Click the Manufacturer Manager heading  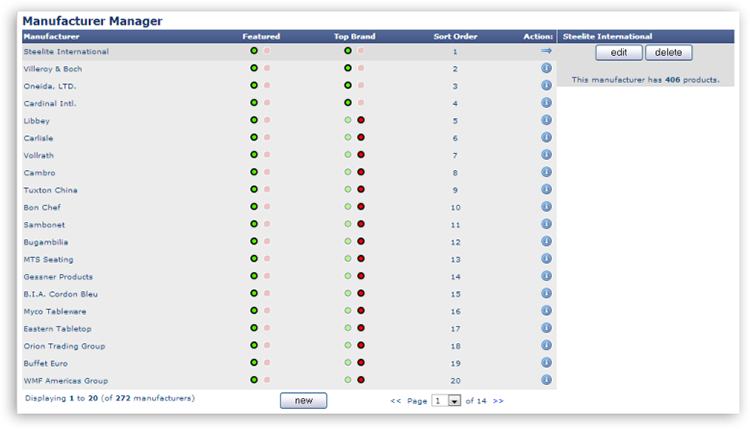[92, 21]
